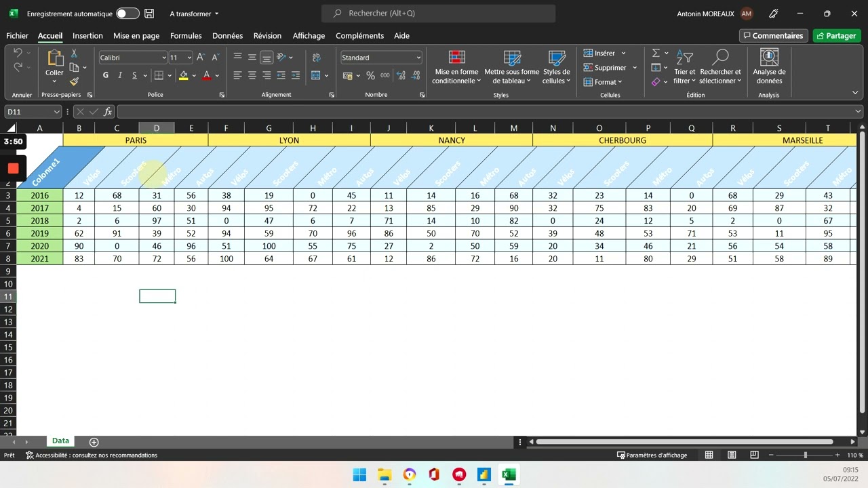The width and height of the screenshot is (868, 488).
Task: Click the Increase indent icon
Action: (x=296, y=75)
